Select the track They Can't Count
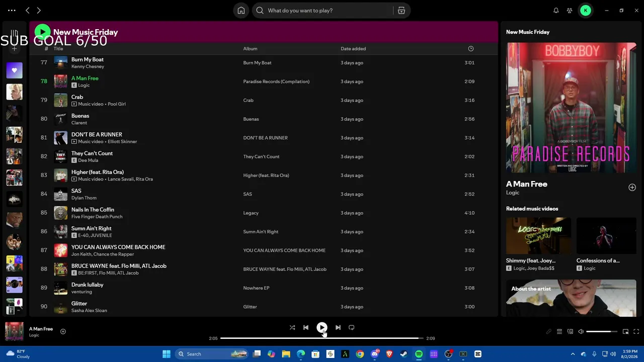 (x=92, y=153)
